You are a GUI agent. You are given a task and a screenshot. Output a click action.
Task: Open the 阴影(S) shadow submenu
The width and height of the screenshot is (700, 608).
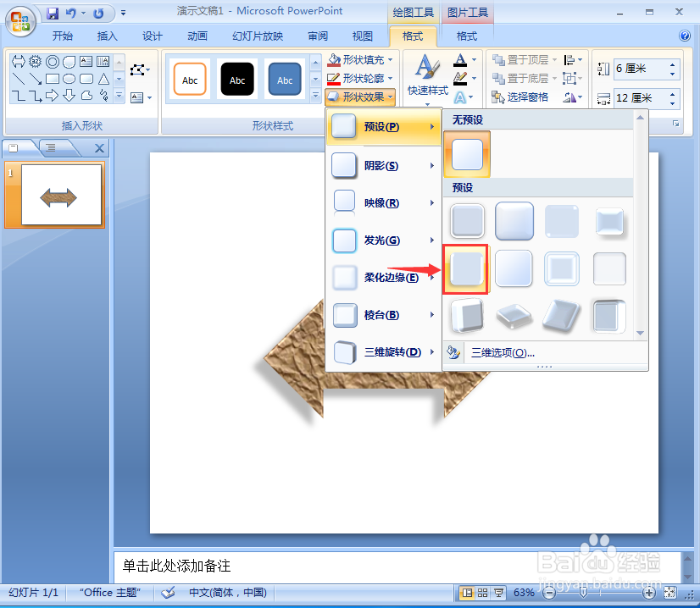click(x=384, y=165)
